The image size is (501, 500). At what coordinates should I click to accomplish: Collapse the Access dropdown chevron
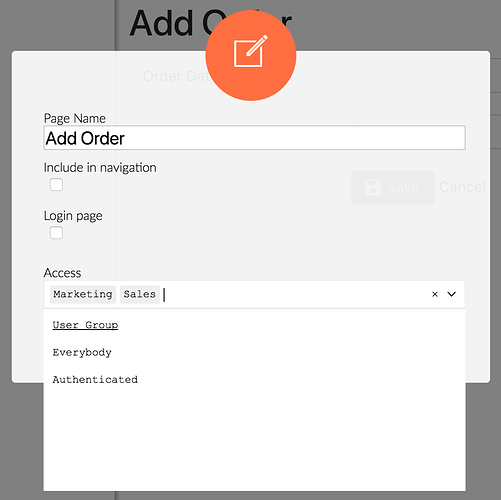click(452, 294)
